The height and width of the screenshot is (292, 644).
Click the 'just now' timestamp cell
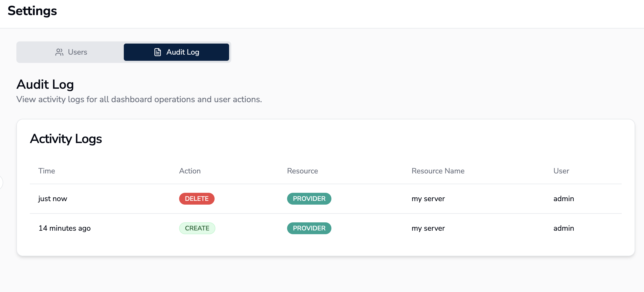tap(53, 199)
